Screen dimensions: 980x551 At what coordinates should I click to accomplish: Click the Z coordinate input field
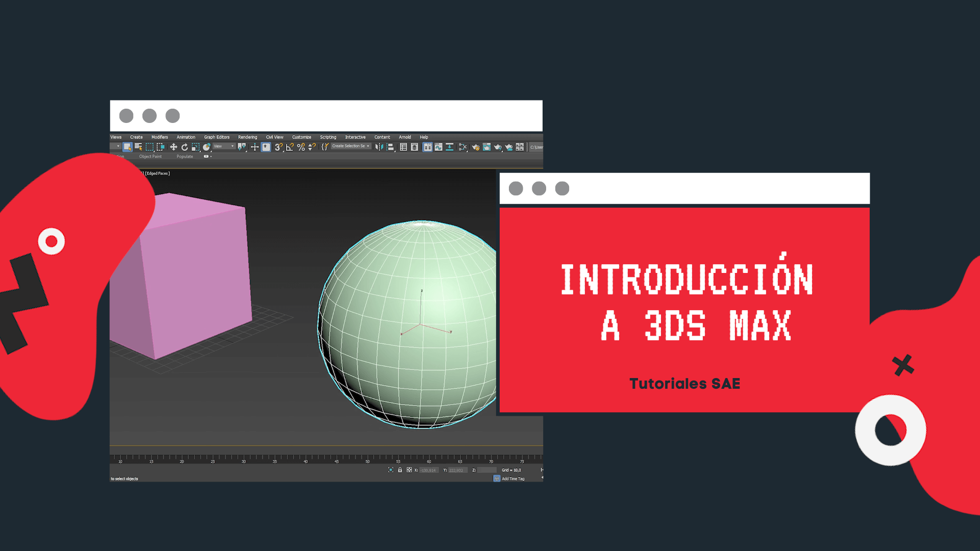[487, 470]
